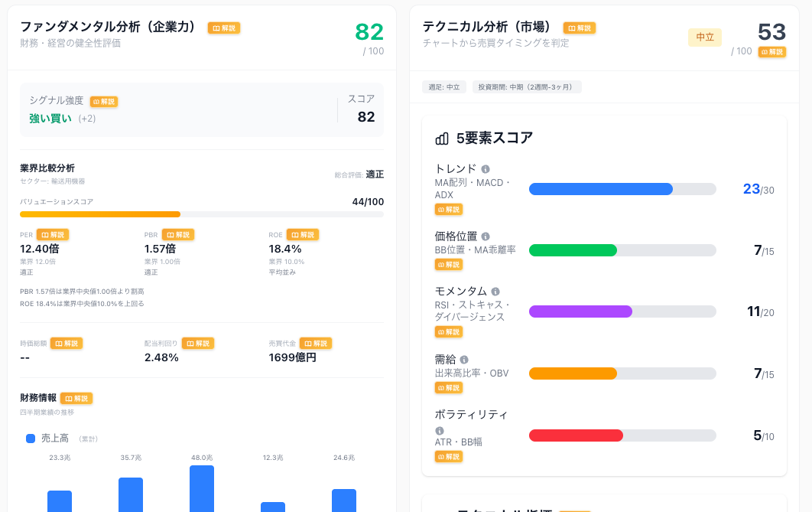Show 解説 for ROE metric
Viewport: 812px width, 512px height.
tap(303, 235)
